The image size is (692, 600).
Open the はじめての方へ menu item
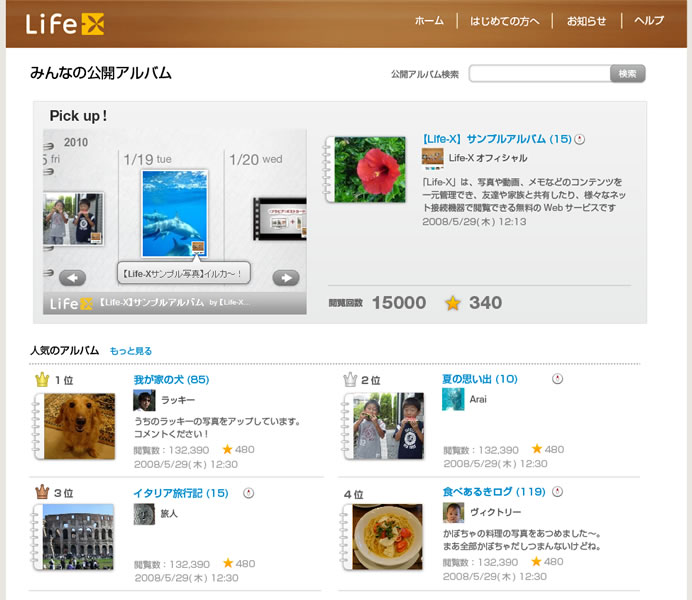pos(505,21)
